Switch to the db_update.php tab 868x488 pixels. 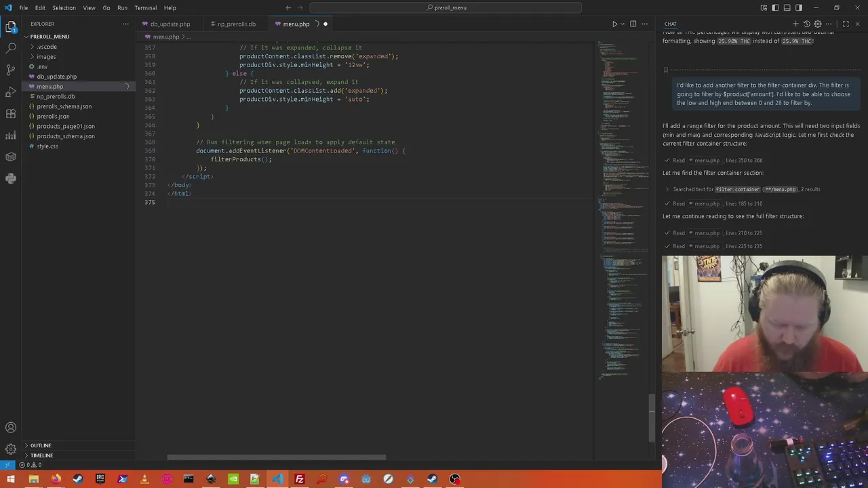pyautogui.click(x=170, y=24)
